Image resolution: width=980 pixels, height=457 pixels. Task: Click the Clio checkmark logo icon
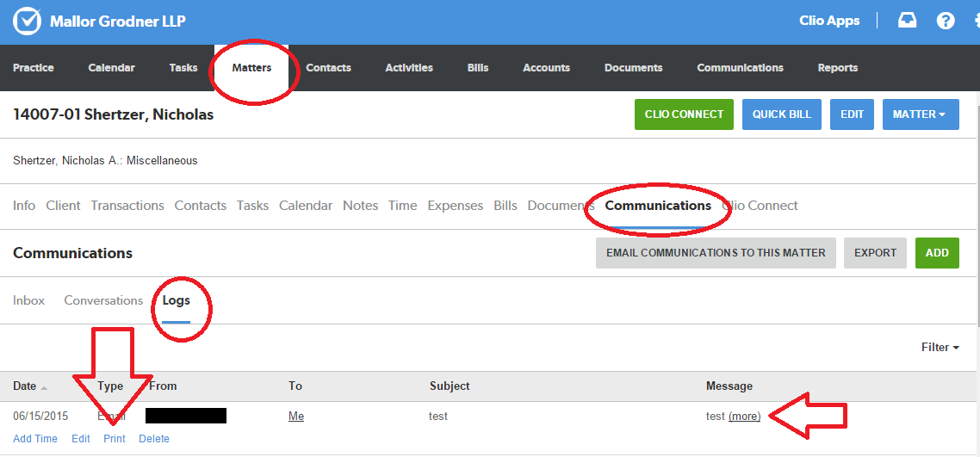27,22
